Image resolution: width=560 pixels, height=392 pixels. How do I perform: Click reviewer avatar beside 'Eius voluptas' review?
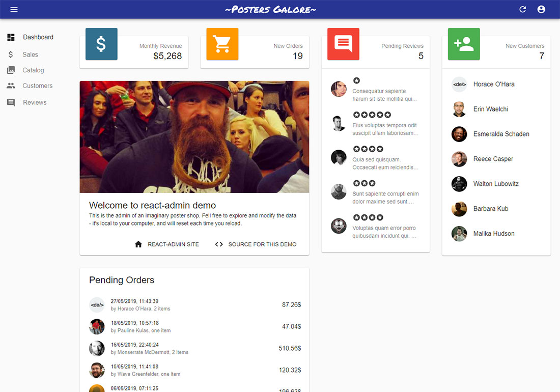[x=339, y=123]
